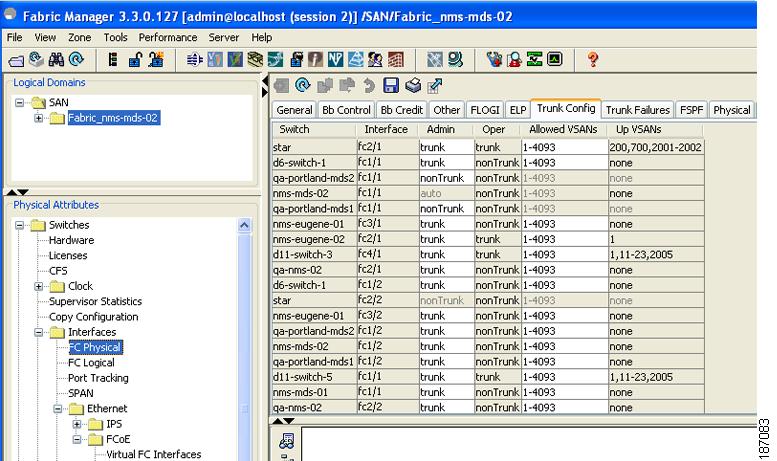Image resolution: width=777 pixels, height=461 pixels.
Task: Sort by the Allowed VSANs column header
Action: tap(563, 129)
